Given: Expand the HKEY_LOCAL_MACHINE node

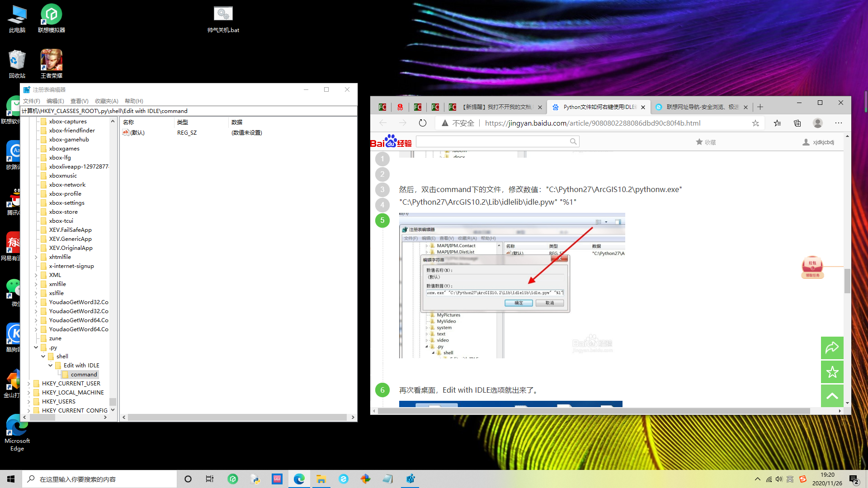Looking at the screenshot, I should point(28,393).
